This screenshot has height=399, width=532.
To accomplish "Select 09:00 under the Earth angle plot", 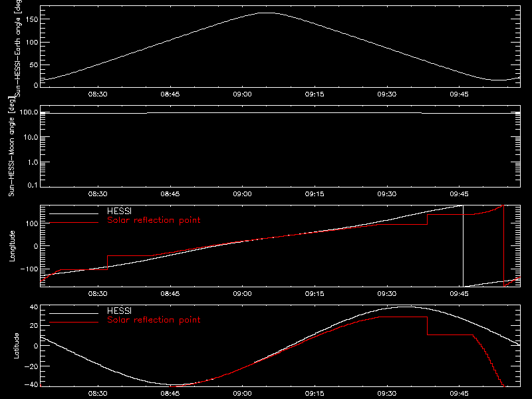I will click(x=242, y=94).
